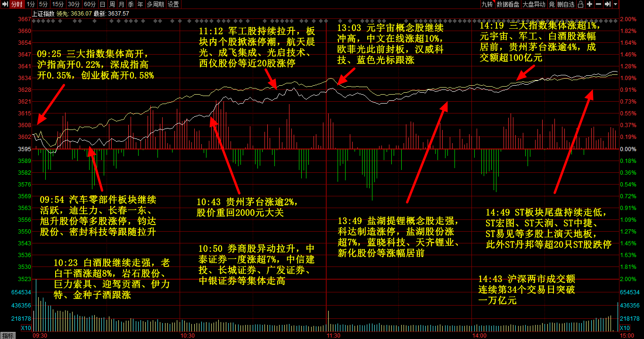Image resolution: width=644 pixels, height=339 pixels.
Task: Click the unlock padlock icon
Action: (581, 4)
